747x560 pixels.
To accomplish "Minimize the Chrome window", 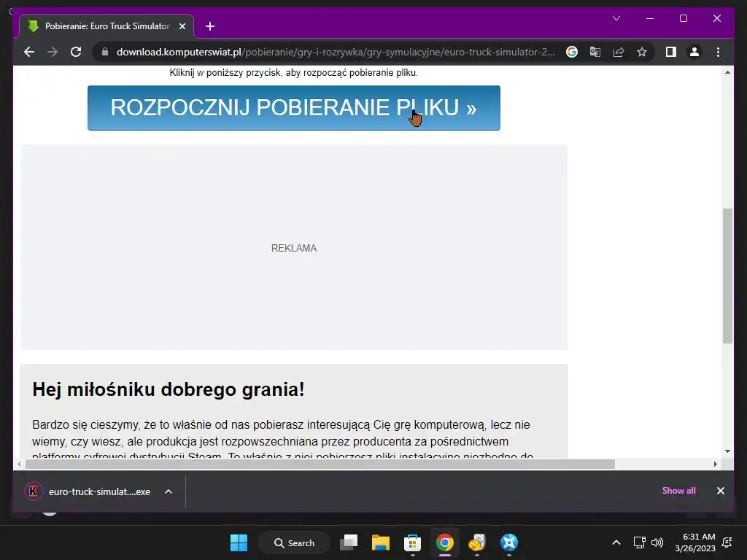I will coord(650,18).
